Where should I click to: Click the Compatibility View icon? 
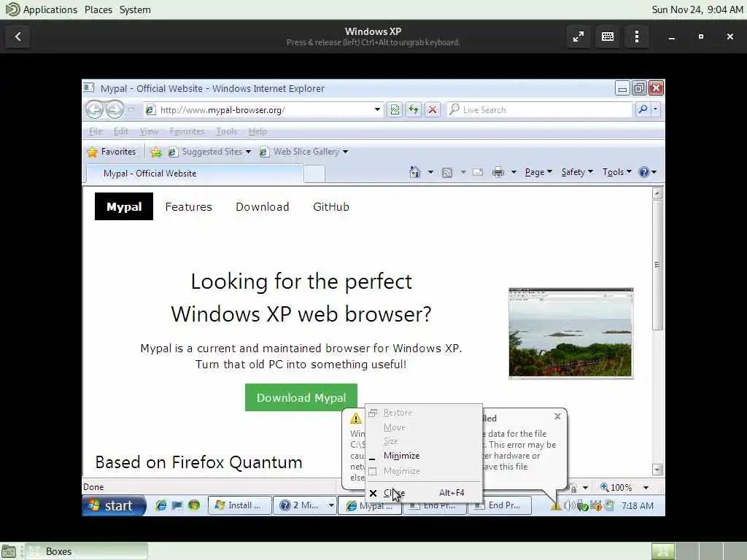click(395, 109)
